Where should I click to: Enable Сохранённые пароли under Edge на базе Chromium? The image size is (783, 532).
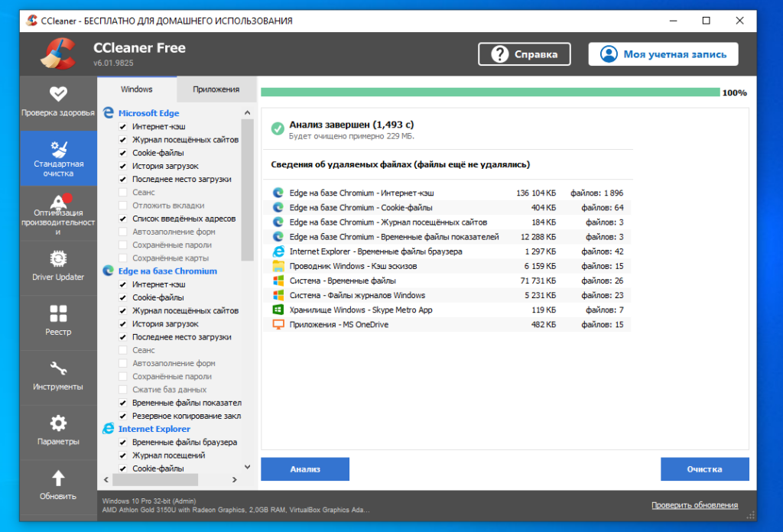(x=123, y=376)
